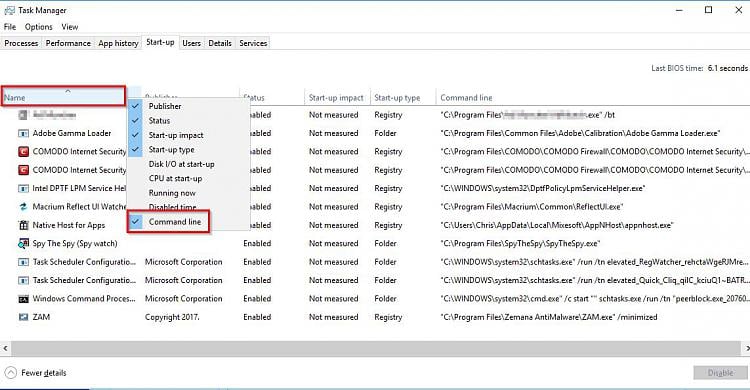
Task: Click the horizontal scrollbar track
Action: point(376,348)
